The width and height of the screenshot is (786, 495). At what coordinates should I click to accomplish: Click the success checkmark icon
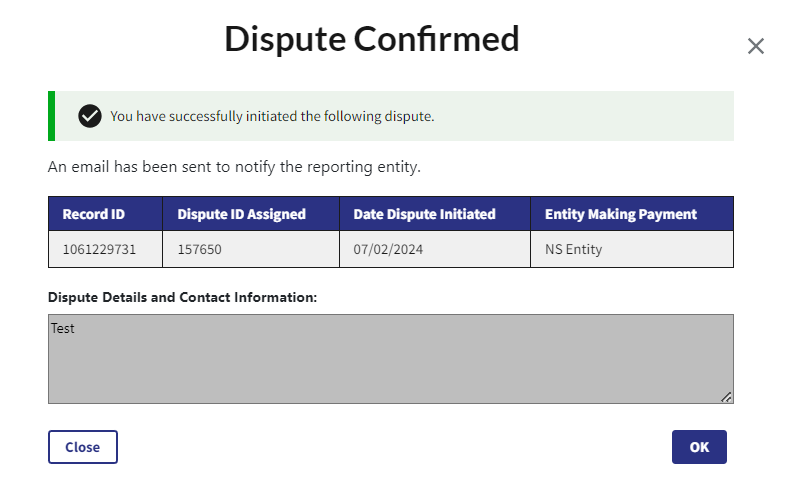click(x=90, y=116)
